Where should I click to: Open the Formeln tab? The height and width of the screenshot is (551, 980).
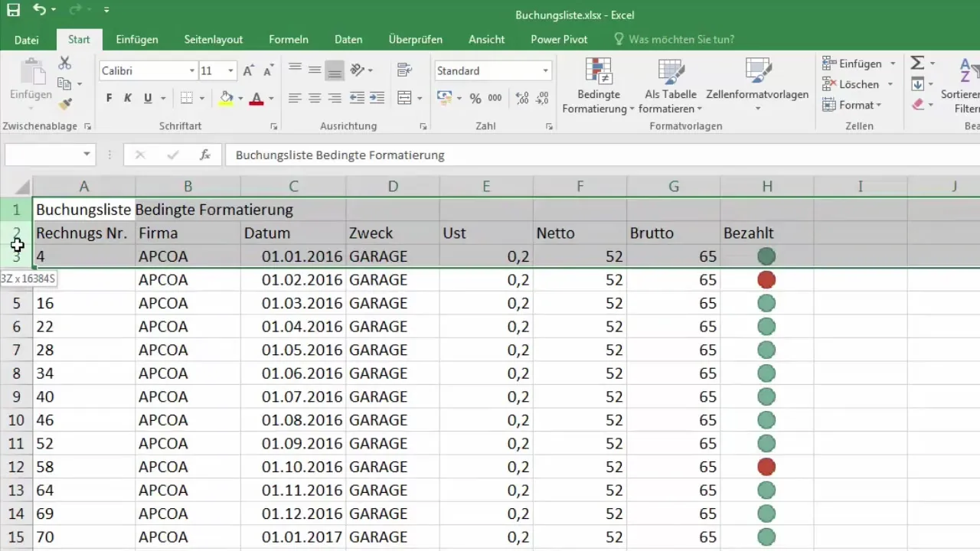point(289,40)
